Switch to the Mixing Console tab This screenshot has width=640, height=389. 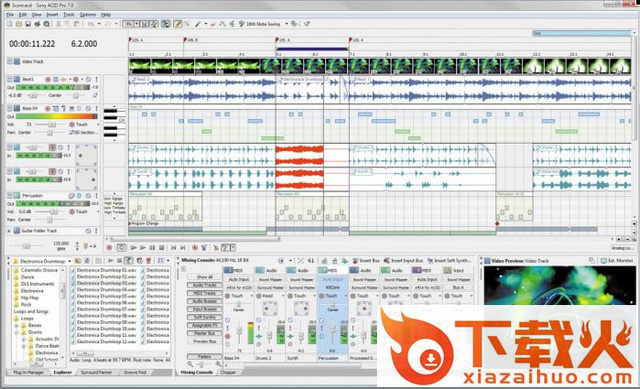click(x=197, y=373)
